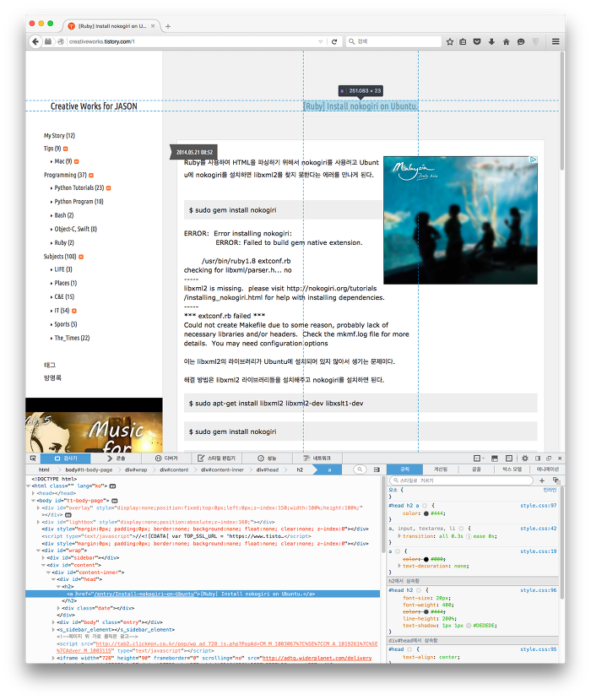Image resolution: width=591 pixels, height=700 pixels.
Task: Expand the div id="body" class="entry" node
Action: pyautogui.click(x=53, y=622)
